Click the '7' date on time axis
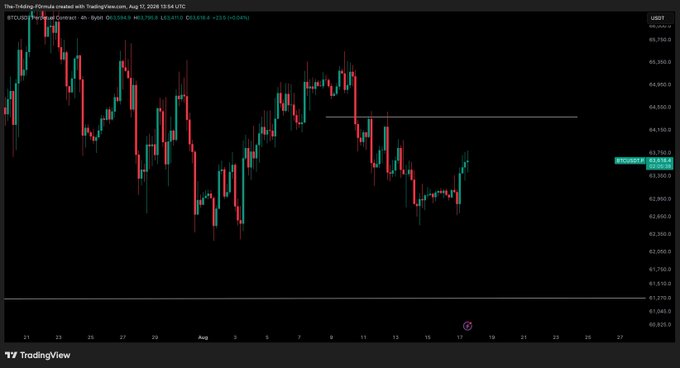Viewport: 680px width, 368px height. pyautogui.click(x=299, y=337)
